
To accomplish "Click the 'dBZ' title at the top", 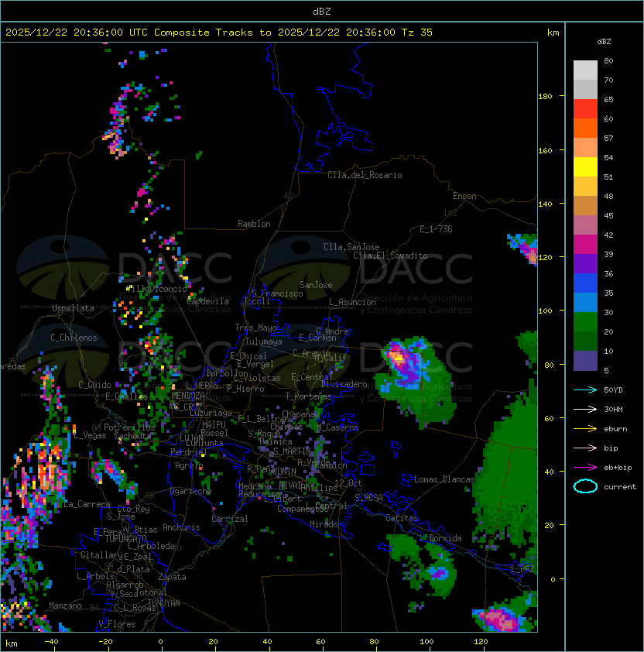I will pos(322,11).
